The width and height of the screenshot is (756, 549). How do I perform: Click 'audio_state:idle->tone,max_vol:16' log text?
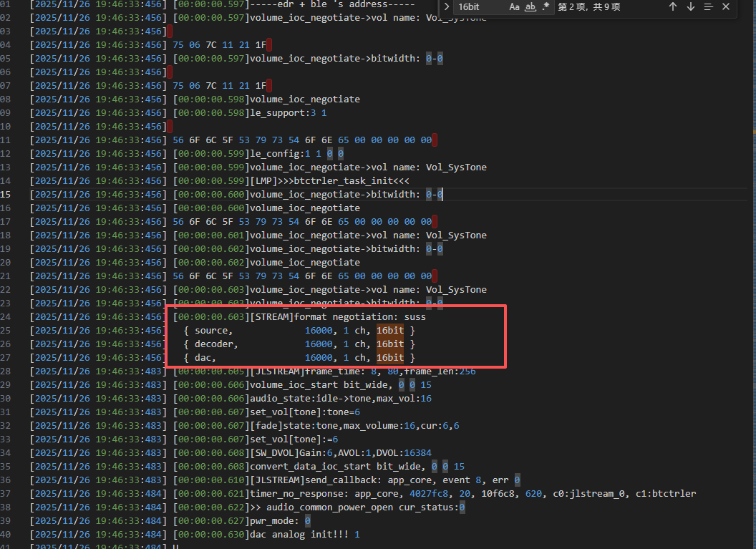341,399
